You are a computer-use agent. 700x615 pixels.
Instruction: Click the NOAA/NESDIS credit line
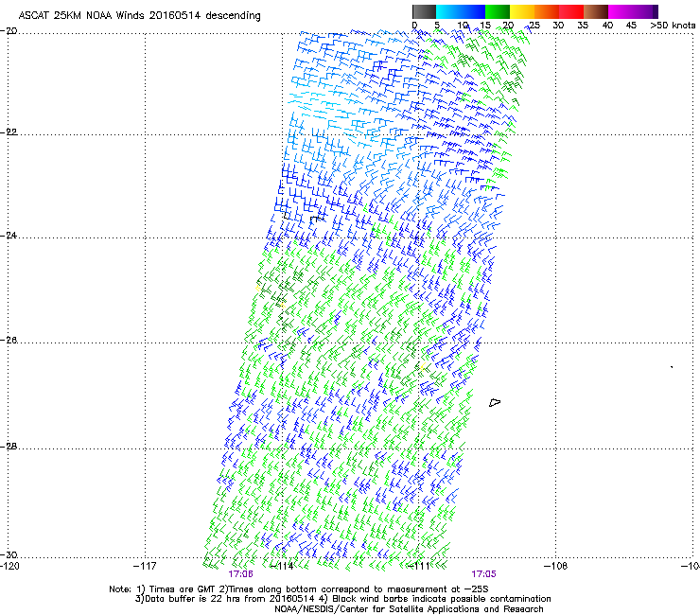(x=409, y=609)
